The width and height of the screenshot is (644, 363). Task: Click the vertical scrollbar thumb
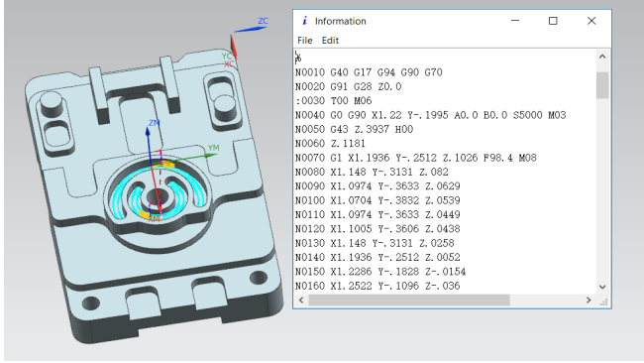[602, 85]
